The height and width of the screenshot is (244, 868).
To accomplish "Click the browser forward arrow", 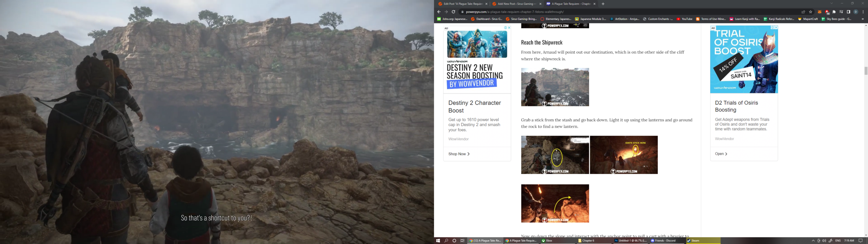I will 446,12.
